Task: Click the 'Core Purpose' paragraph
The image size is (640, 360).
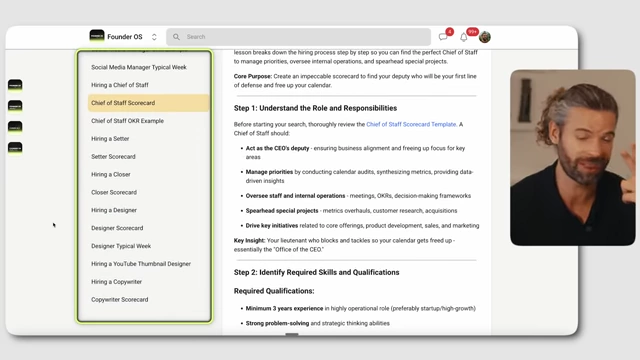Action: (355, 81)
